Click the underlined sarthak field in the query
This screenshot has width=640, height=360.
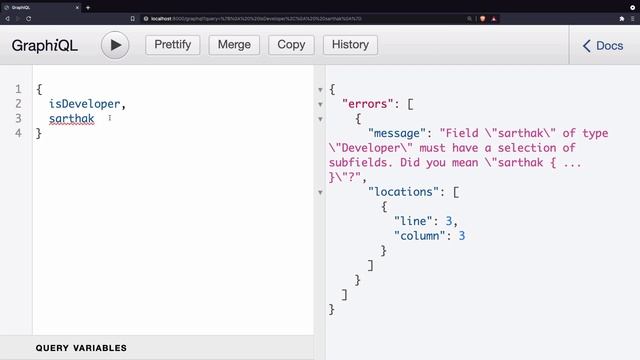[x=71, y=119]
